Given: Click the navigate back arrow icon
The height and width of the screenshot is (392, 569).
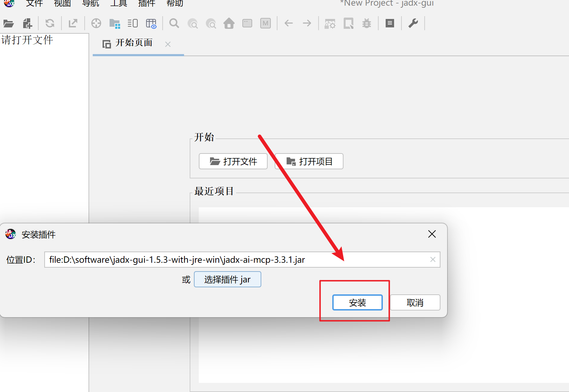Looking at the screenshot, I should [289, 24].
